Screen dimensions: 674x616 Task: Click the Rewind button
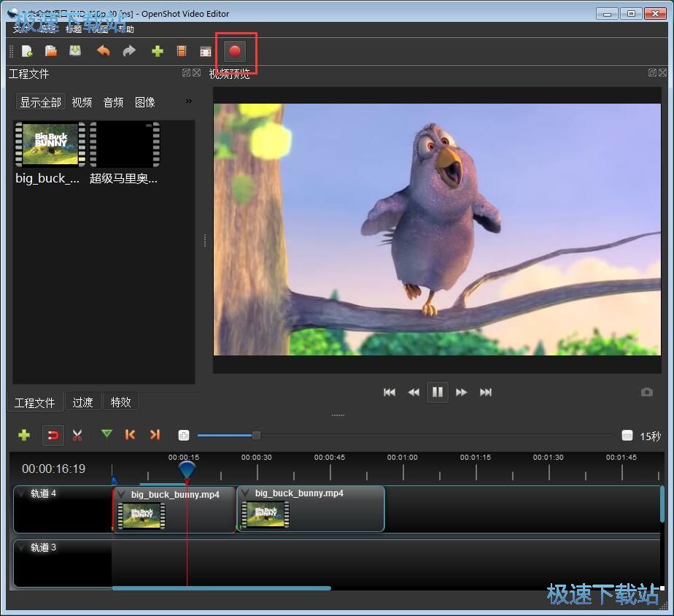pos(414,393)
